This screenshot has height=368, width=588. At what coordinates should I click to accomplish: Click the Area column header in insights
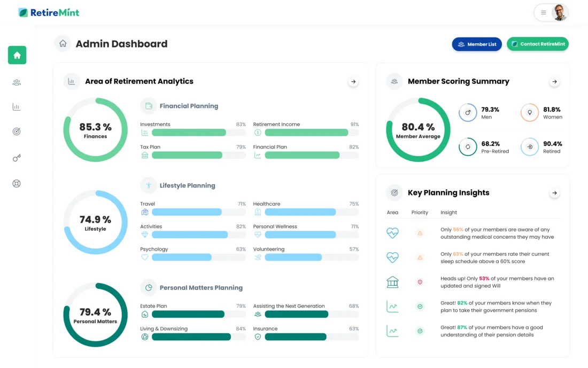392,213
